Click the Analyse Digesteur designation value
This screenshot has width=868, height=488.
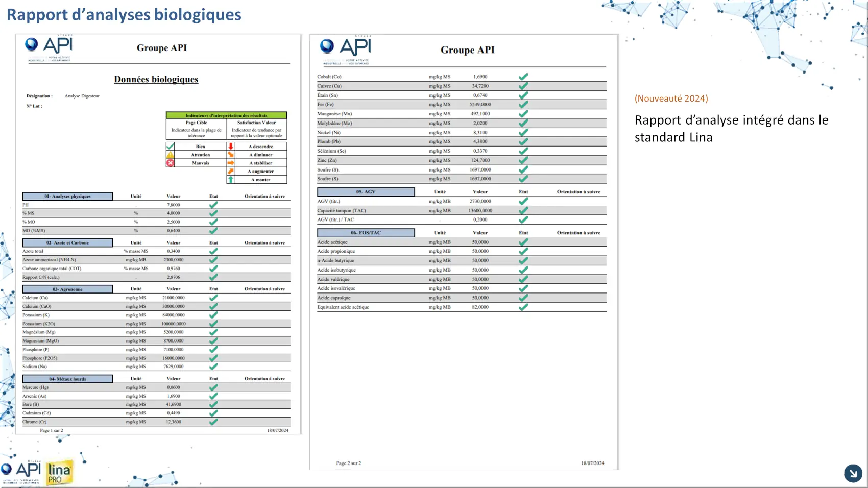point(82,96)
